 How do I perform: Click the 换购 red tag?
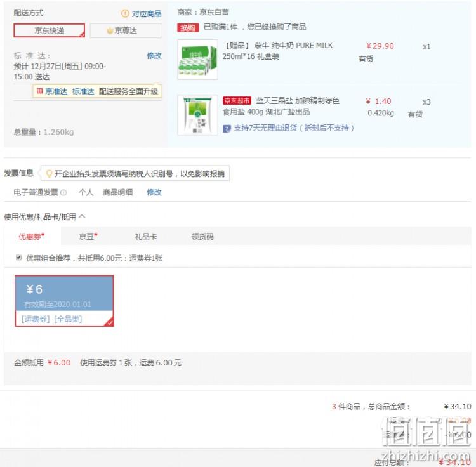(x=188, y=28)
